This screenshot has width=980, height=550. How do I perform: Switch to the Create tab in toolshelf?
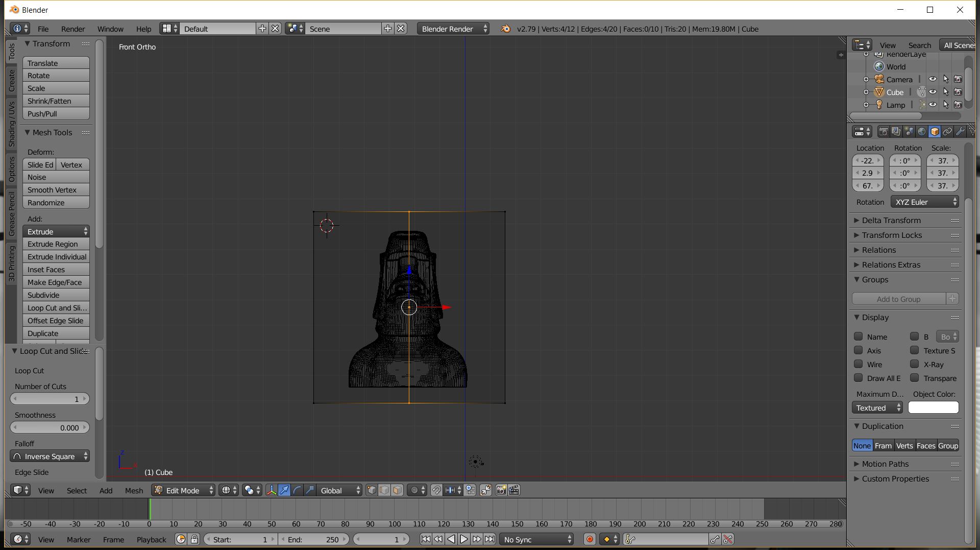point(12,81)
